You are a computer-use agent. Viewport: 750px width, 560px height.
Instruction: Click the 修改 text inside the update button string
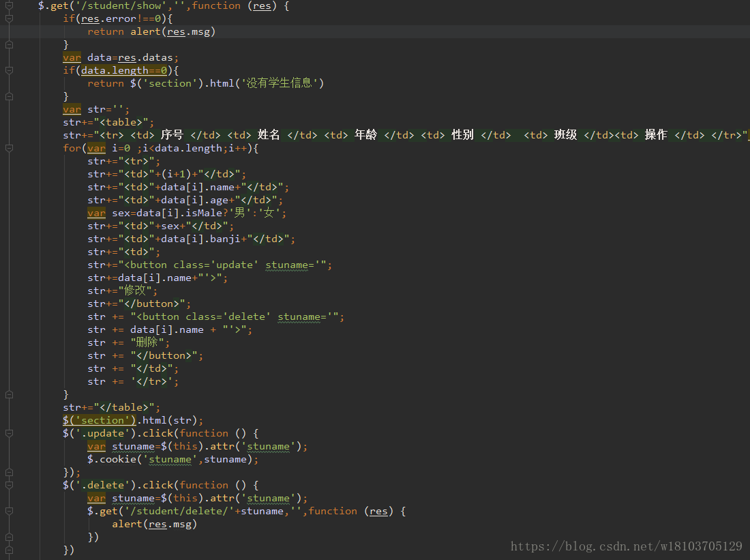pos(136,290)
